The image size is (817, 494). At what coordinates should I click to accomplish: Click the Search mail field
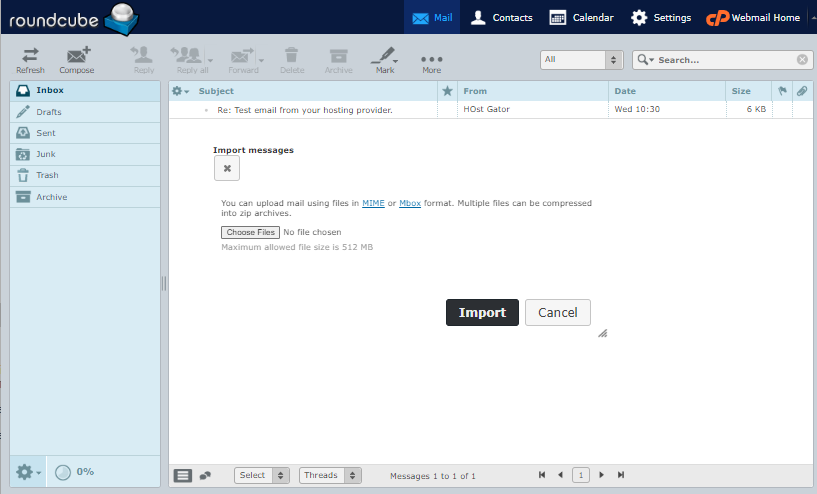tap(725, 60)
